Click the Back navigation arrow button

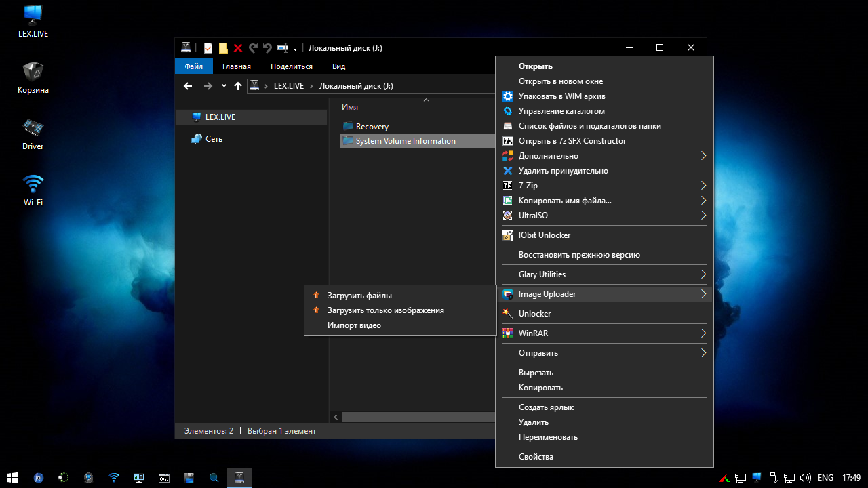(x=188, y=86)
